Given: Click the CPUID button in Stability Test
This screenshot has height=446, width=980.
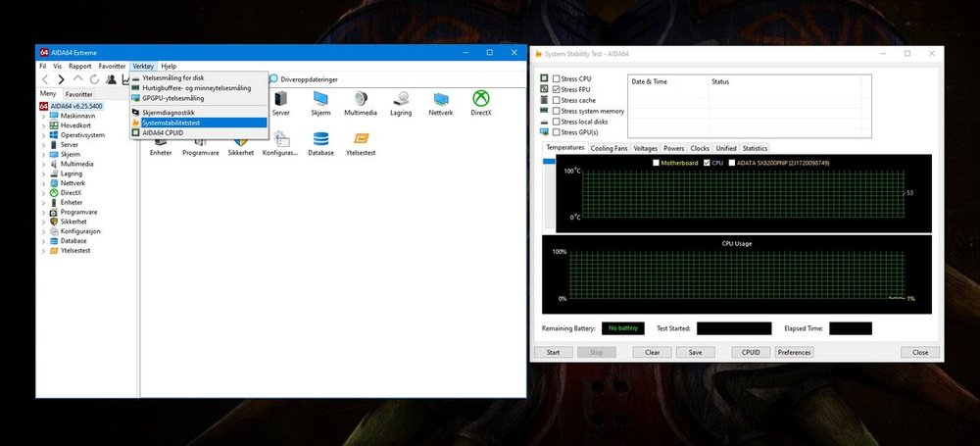Looking at the screenshot, I should pos(751,352).
